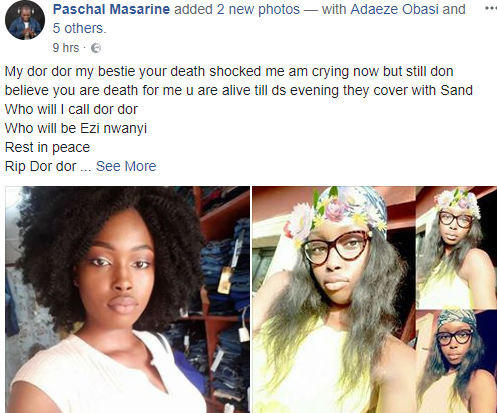
Task: Click the 'Rest in peace' line of the post
Action: tap(47, 147)
